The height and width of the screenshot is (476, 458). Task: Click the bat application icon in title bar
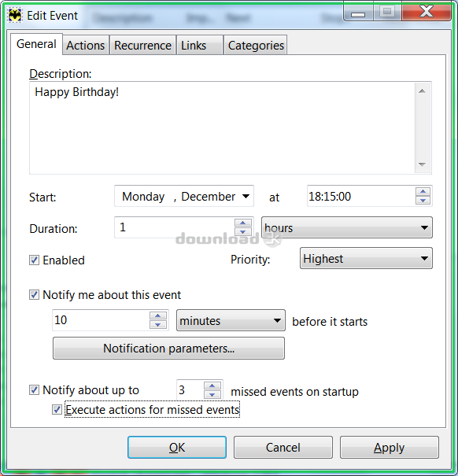click(x=15, y=16)
